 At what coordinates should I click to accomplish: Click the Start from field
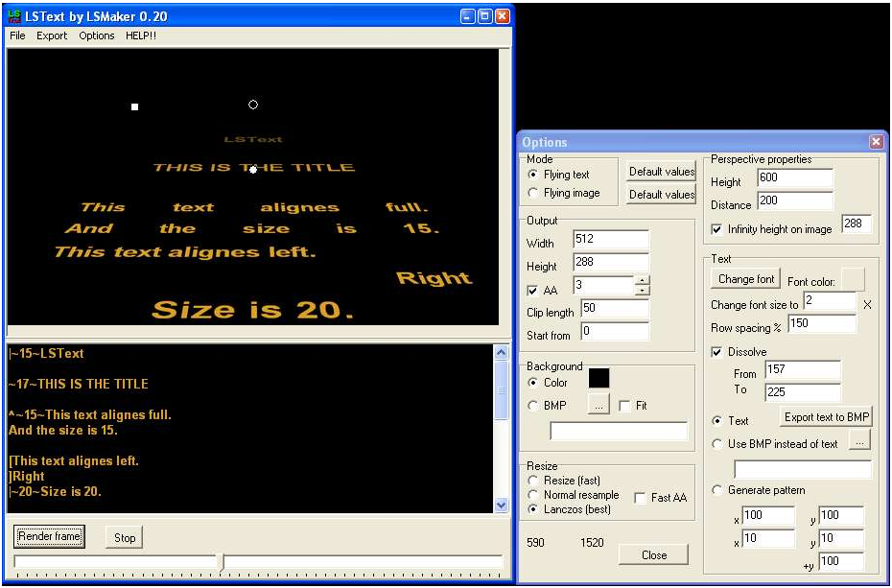pos(615,332)
